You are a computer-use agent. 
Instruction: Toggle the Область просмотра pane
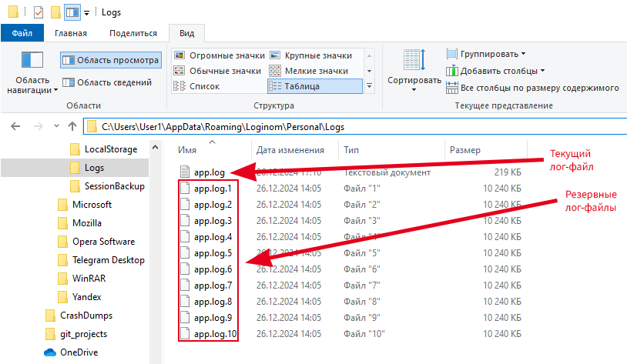pos(111,60)
